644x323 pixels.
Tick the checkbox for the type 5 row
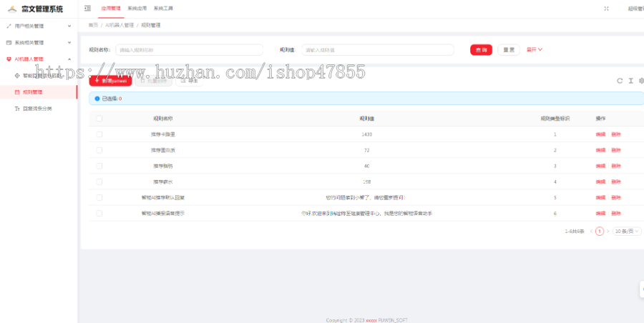coord(99,197)
